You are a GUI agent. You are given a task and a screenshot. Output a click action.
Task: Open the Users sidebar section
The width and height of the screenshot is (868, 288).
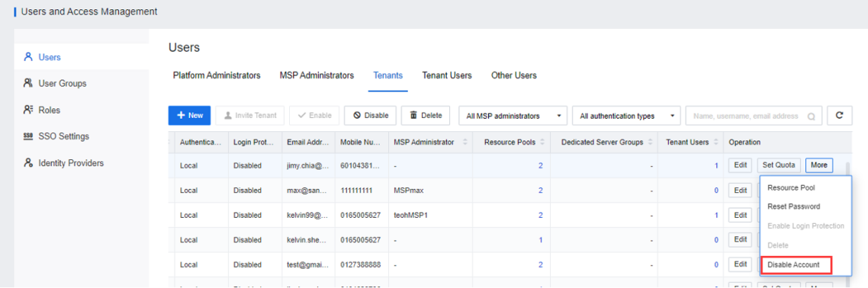(x=82, y=57)
